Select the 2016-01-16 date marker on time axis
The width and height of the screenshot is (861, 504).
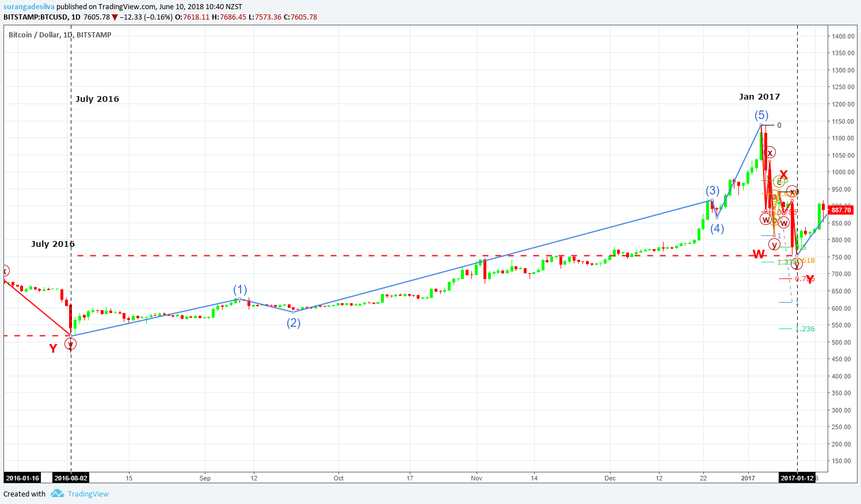click(x=22, y=478)
